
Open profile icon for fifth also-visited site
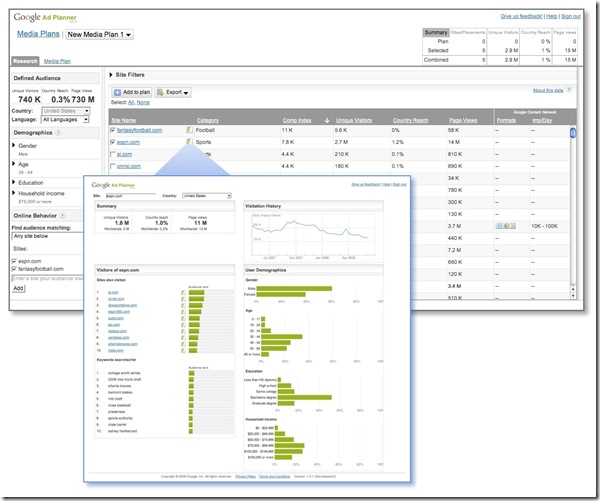pos(183,318)
